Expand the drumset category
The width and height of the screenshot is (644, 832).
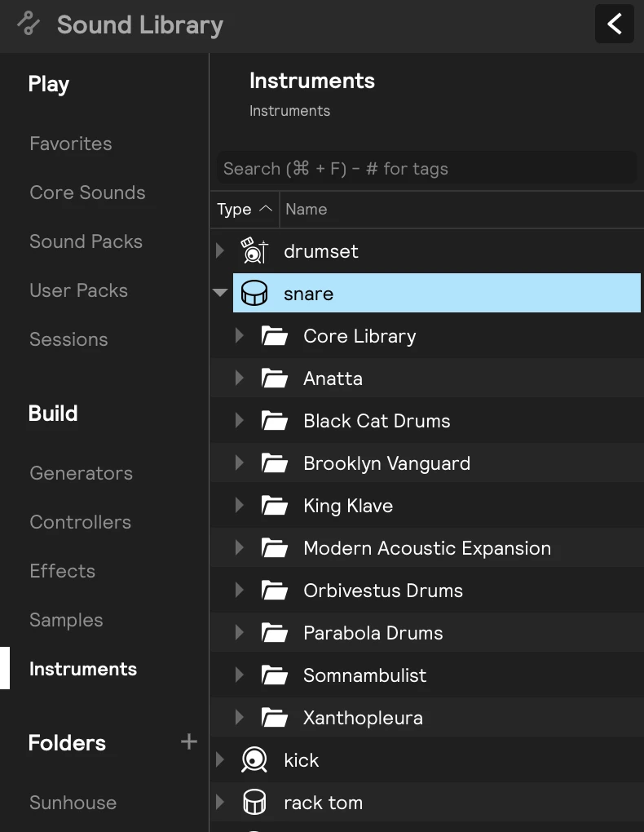[220, 250]
